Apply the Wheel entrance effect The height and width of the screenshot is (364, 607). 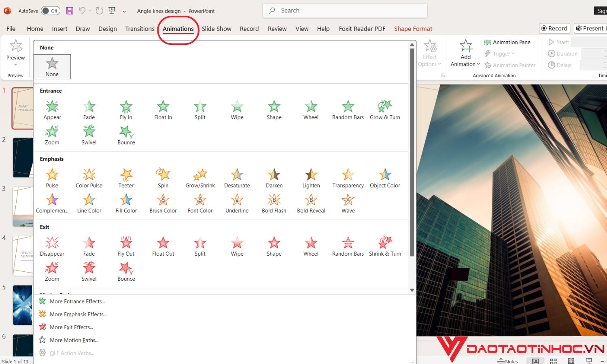310,109
